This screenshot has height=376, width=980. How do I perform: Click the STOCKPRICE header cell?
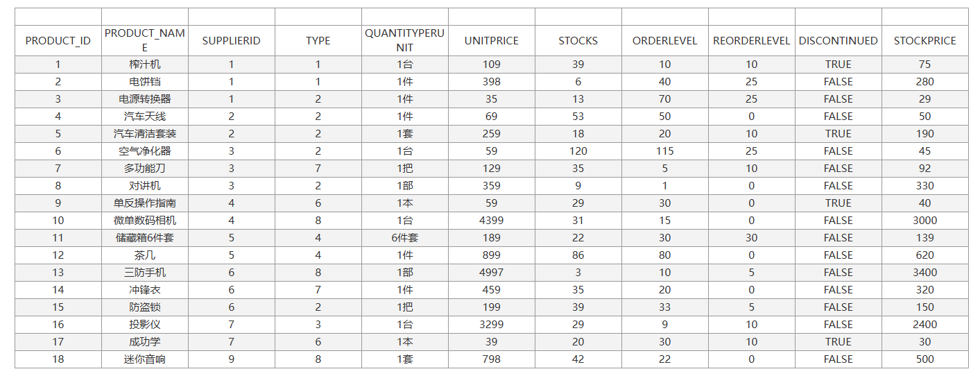(925, 41)
